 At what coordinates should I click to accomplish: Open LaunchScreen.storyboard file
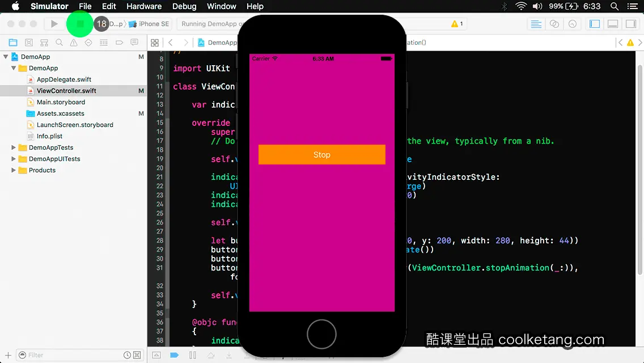click(75, 125)
